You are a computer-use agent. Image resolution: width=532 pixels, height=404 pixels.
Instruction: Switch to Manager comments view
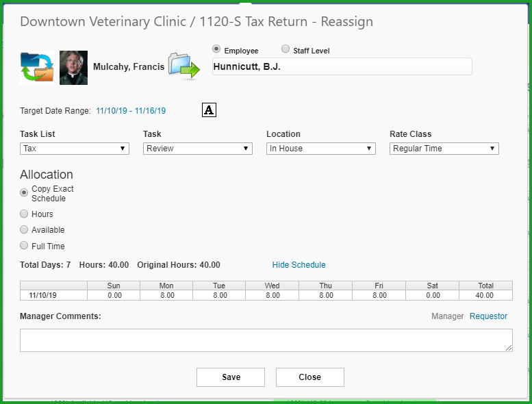coord(448,316)
